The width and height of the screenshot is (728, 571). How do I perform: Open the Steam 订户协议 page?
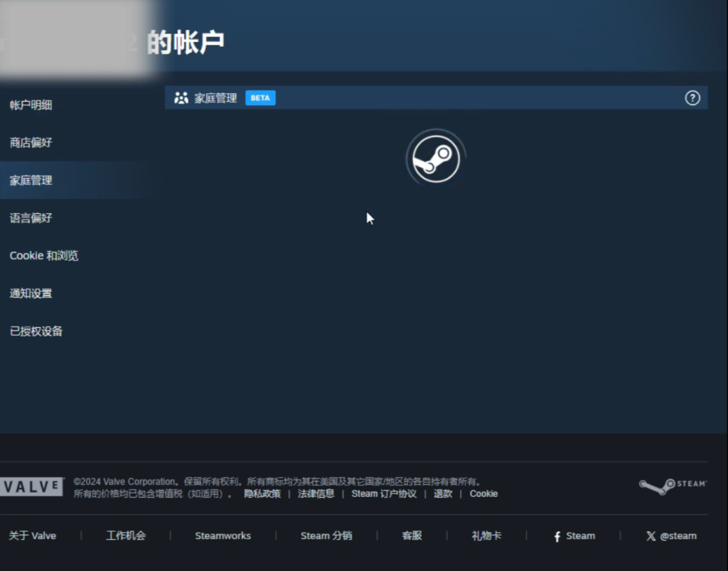(385, 493)
